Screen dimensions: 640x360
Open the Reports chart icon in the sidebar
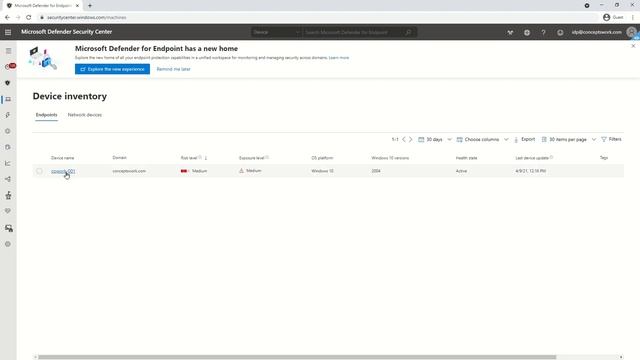8,163
